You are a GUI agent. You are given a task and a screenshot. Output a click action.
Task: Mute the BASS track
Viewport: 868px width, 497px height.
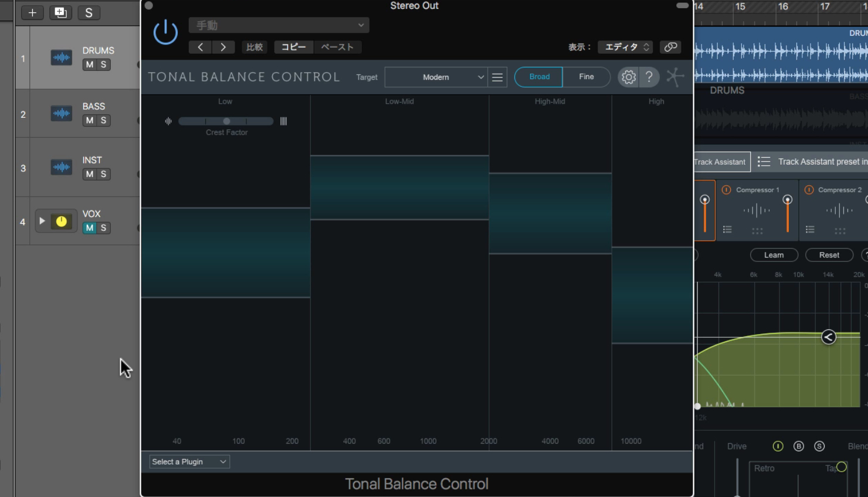tap(89, 120)
